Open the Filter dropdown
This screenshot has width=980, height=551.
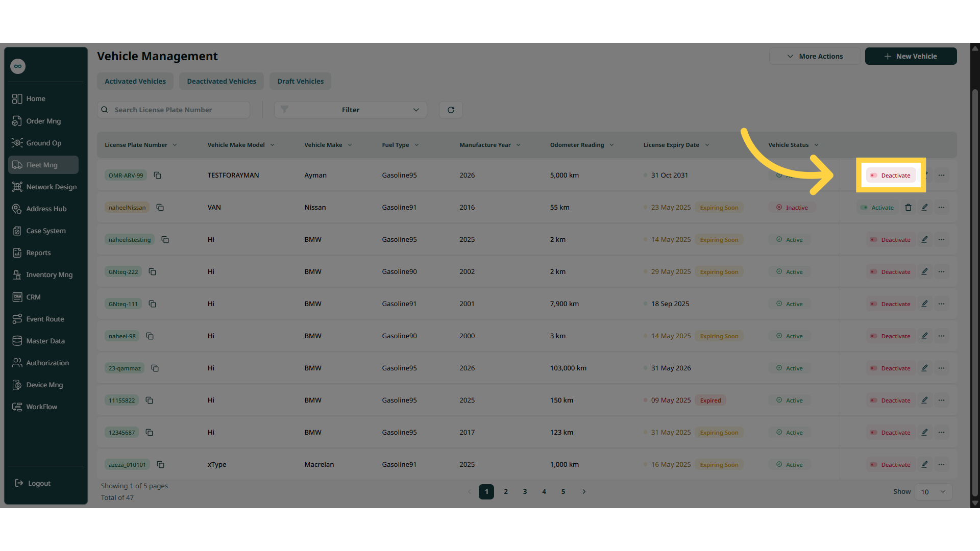coord(350,110)
